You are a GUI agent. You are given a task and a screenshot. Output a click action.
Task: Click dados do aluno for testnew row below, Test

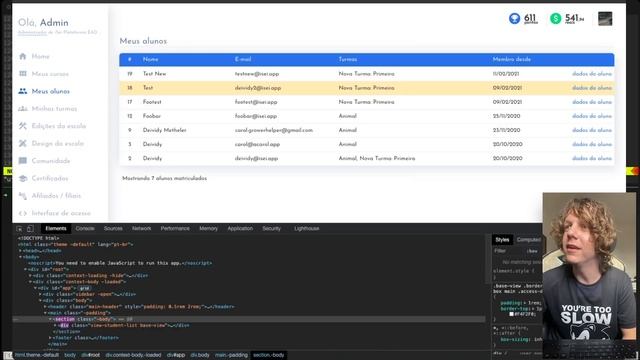592,88
